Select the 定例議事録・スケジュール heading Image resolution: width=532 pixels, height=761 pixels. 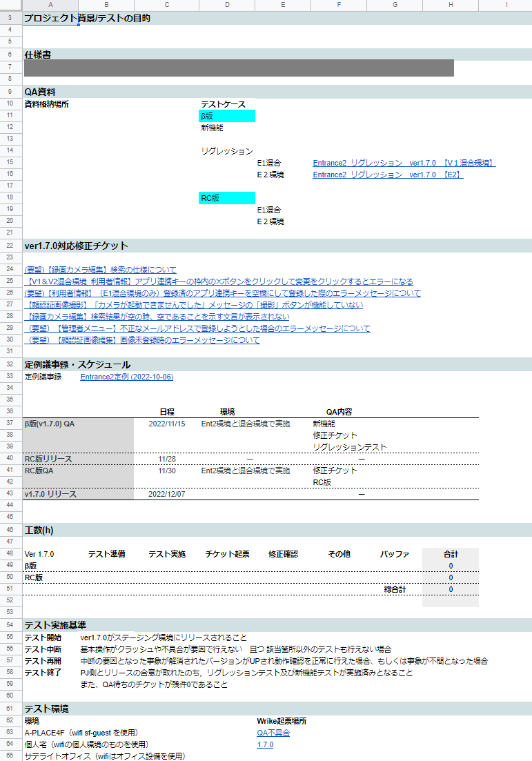[78, 364]
